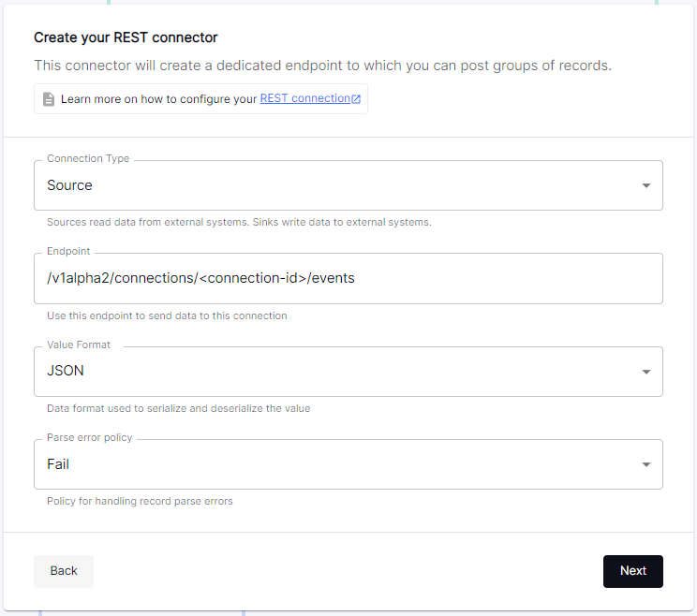The height and width of the screenshot is (616, 697).
Task: Click the "Create your REST connector" heading
Action: tap(126, 37)
